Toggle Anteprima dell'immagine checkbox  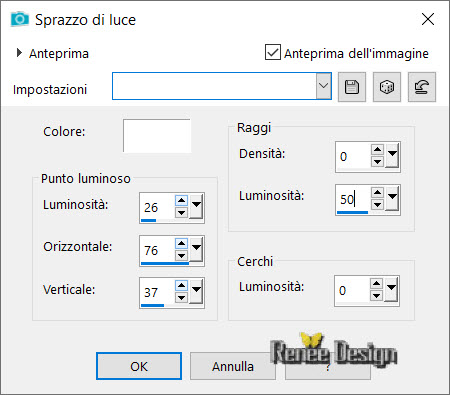273,52
